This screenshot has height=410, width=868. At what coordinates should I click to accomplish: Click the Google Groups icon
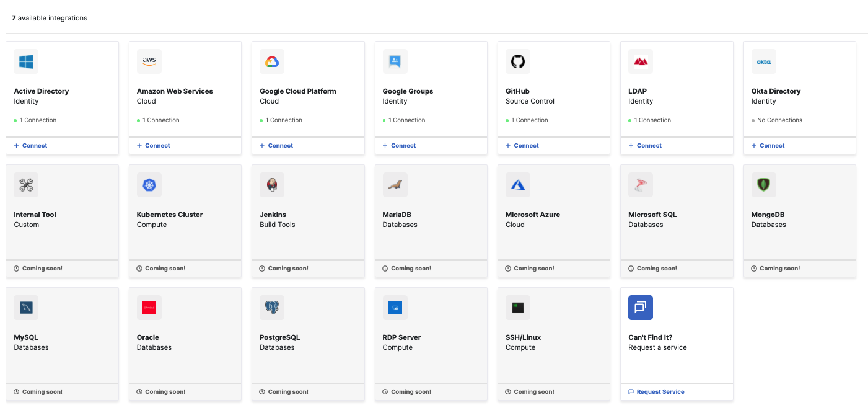pyautogui.click(x=395, y=61)
